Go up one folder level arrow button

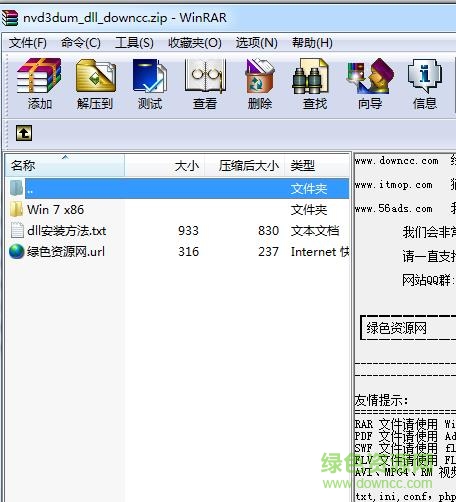pyautogui.click(x=24, y=133)
